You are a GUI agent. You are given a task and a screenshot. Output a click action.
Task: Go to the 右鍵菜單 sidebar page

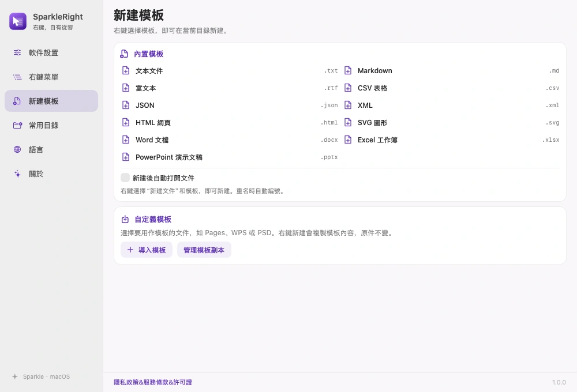click(51, 77)
